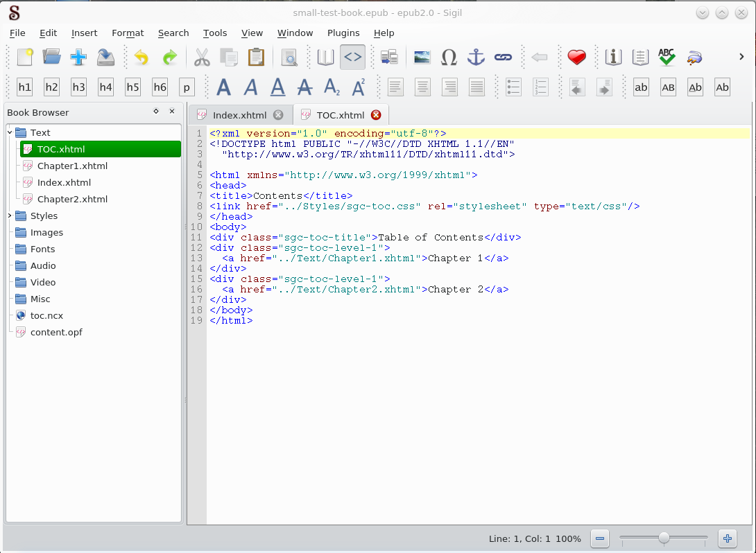The width and height of the screenshot is (756, 553).
Task: Toggle Book View mode button
Action: (x=325, y=58)
